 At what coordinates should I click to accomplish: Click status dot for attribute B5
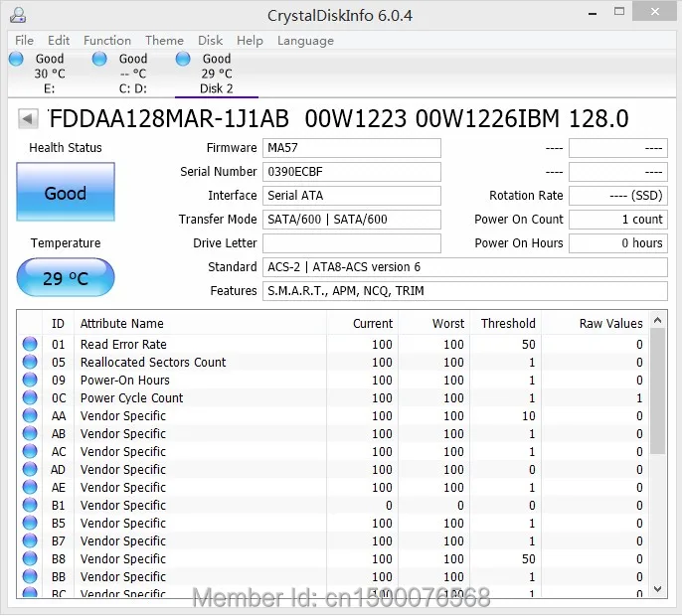pos(30,523)
